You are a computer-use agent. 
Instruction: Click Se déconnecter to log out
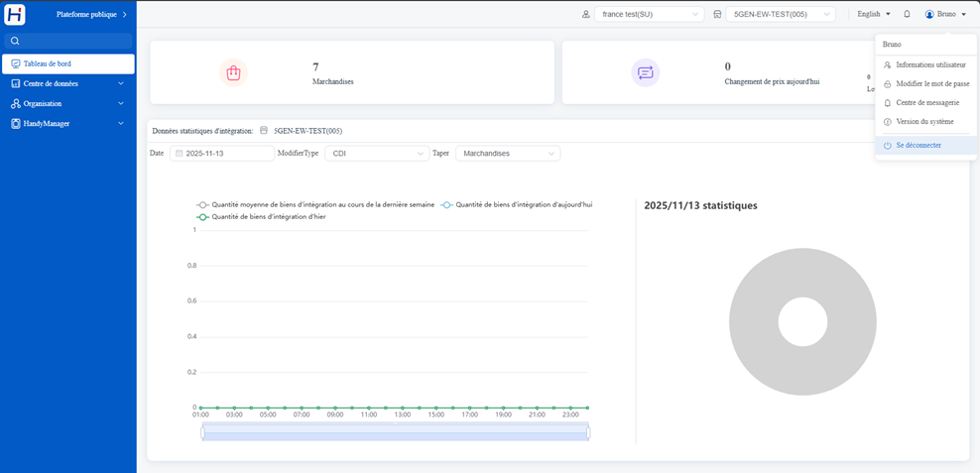point(926,145)
